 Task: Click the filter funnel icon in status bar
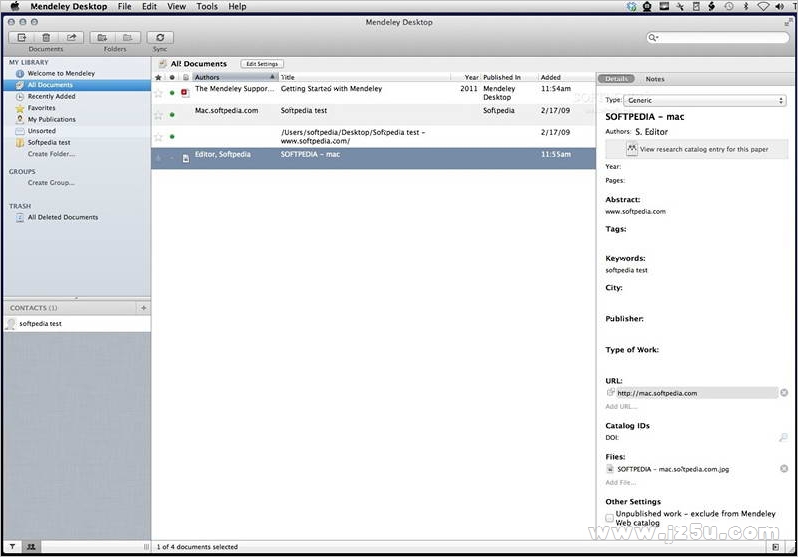click(12, 546)
